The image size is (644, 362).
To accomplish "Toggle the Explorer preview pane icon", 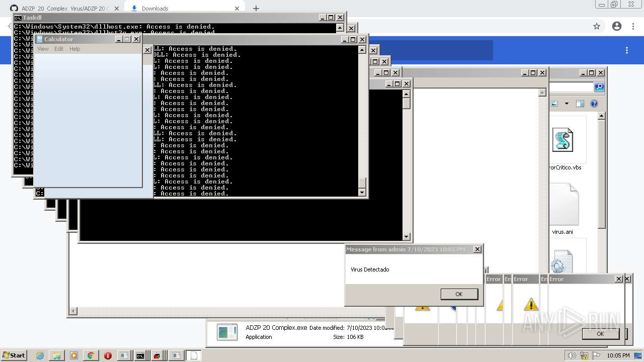I will coord(580,104).
